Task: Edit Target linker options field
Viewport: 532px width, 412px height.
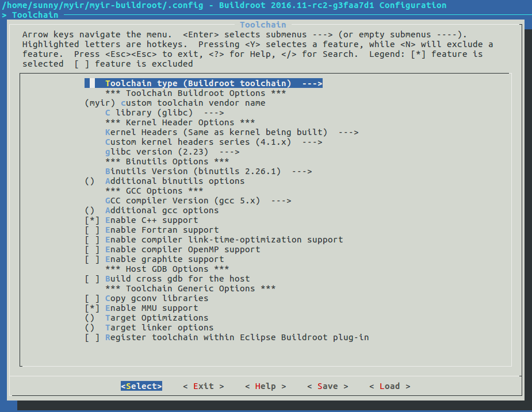Action: click(150, 328)
